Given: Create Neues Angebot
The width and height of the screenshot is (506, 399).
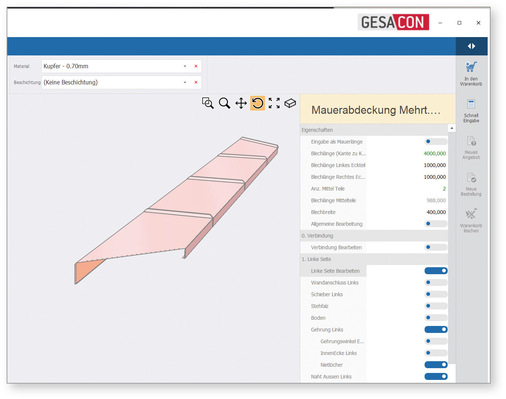Looking at the screenshot, I should 471,147.
